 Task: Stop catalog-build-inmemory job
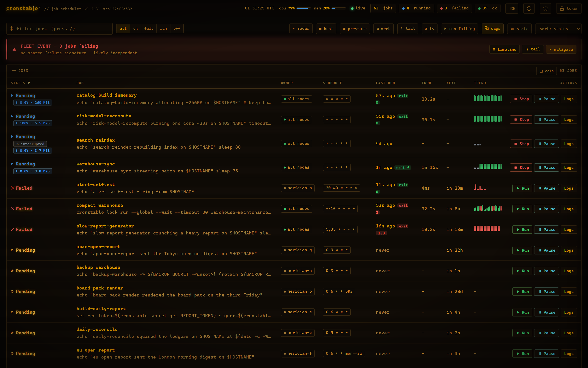(521, 99)
